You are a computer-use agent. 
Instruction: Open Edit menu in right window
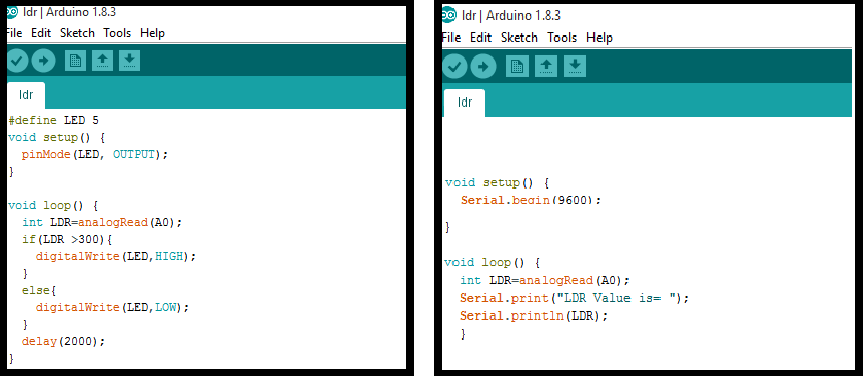480,37
